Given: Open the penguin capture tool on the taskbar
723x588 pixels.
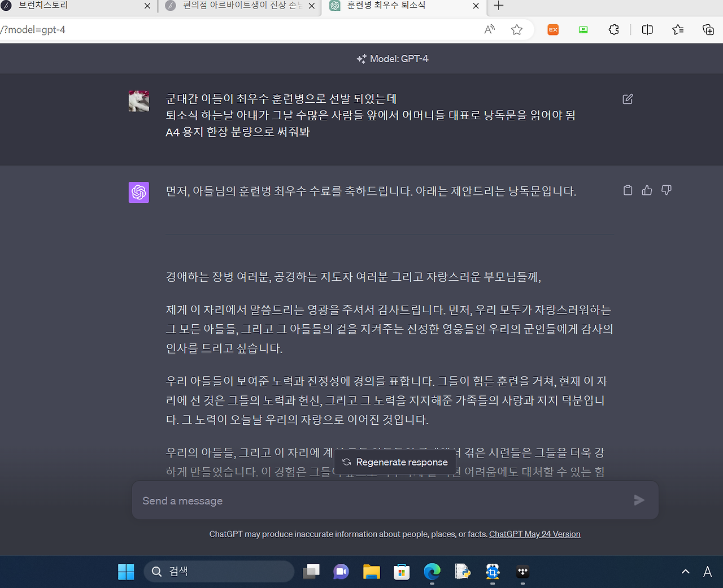Looking at the screenshot, I should (493, 572).
